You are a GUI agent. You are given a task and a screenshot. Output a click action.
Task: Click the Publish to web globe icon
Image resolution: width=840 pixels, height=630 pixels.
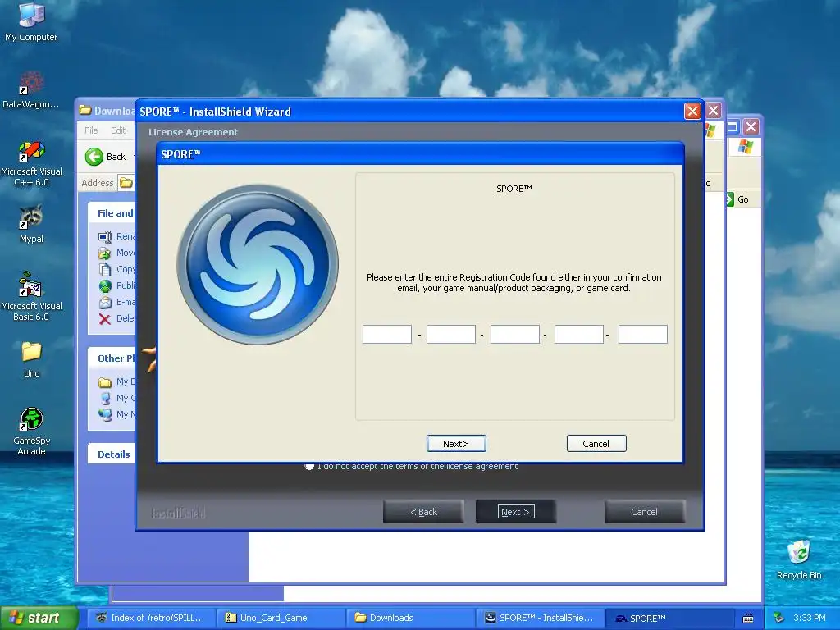point(105,285)
